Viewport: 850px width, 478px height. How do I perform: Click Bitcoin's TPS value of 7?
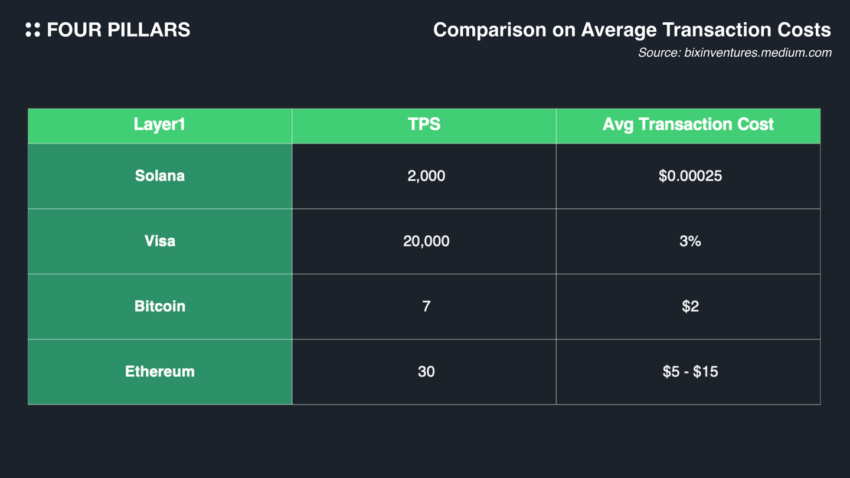pos(425,306)
